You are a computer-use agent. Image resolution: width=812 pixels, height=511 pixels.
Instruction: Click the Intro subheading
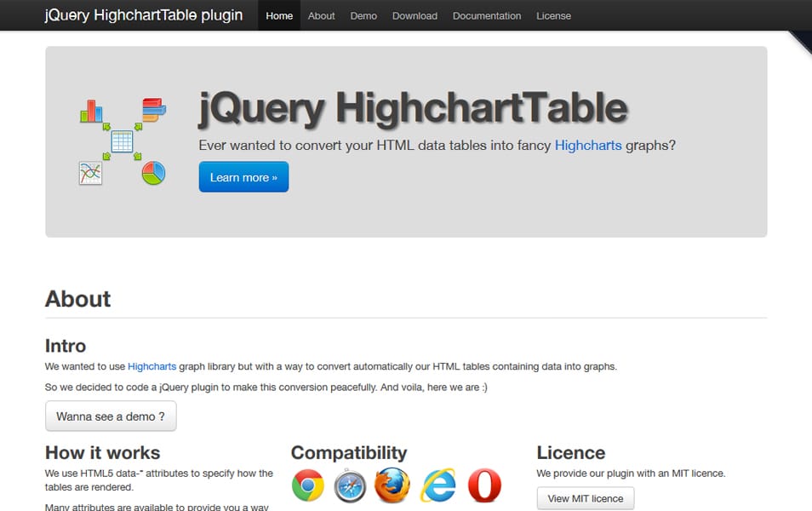pyautogui.click(x=66, y=346)
